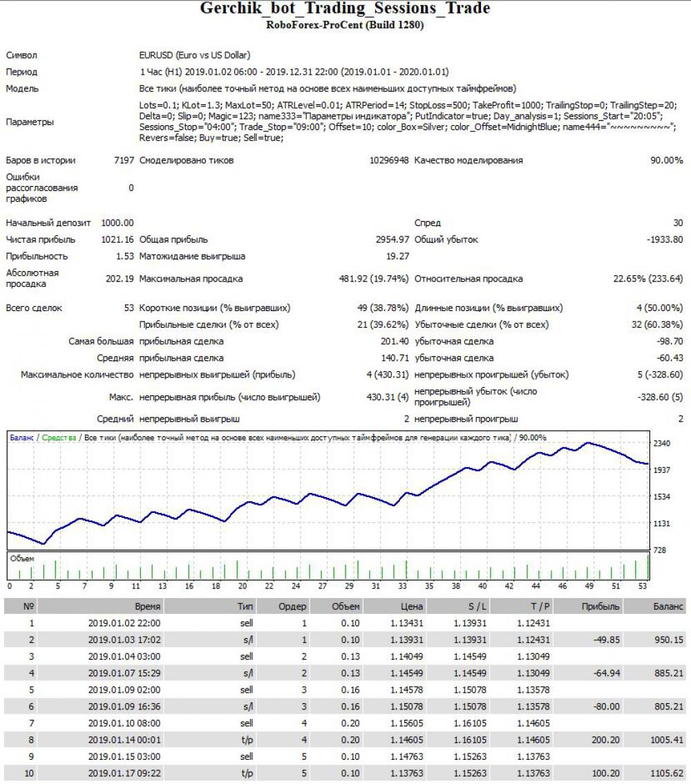Click the chart axis value 1937
The height and width of the screenshot is (784, 691).
(661, 470)
